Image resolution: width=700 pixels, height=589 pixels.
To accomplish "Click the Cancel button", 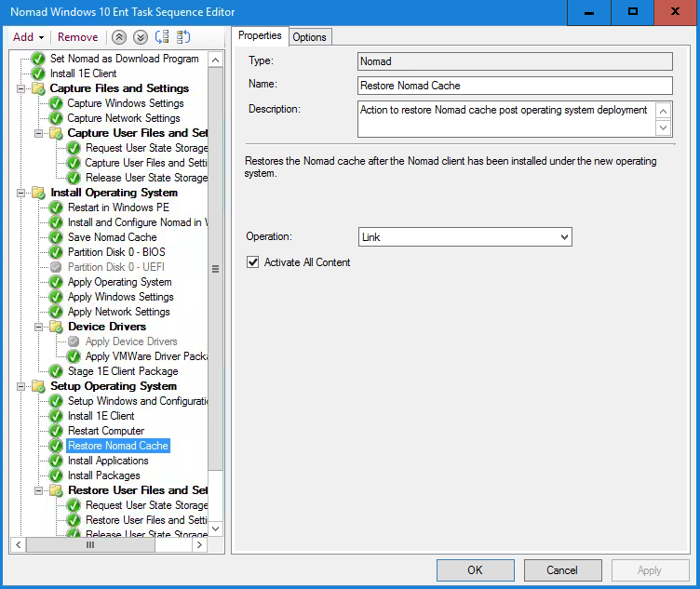I will 562,570.
